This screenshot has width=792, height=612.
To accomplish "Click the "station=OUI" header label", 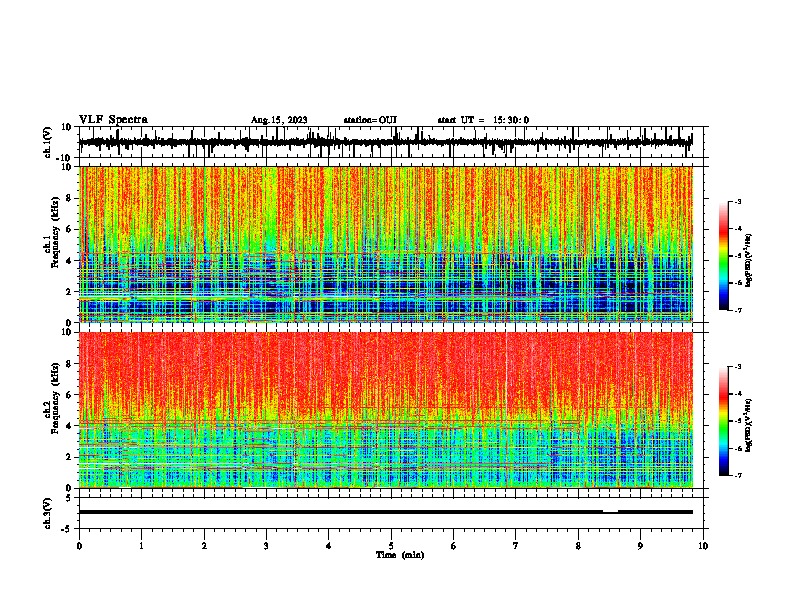I will click(370, 120).
